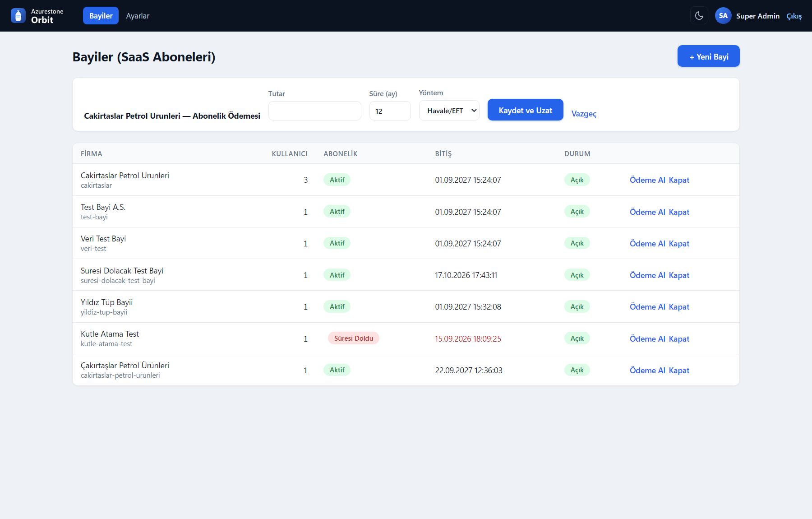This screenshot has width=812, height=519.
Task: Click the Bayiler (SaaS Aboneleri) page heading
Action: [144, 57]
